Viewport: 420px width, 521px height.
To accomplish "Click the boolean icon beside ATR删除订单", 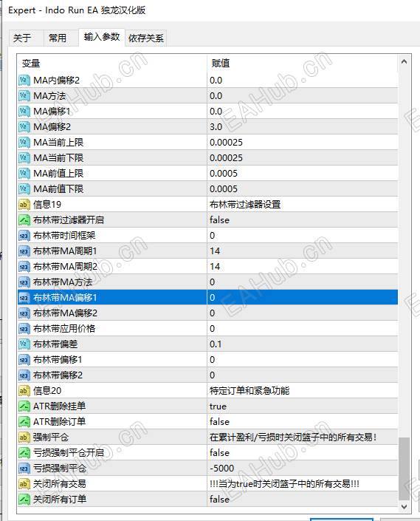I will coord(24,422).
